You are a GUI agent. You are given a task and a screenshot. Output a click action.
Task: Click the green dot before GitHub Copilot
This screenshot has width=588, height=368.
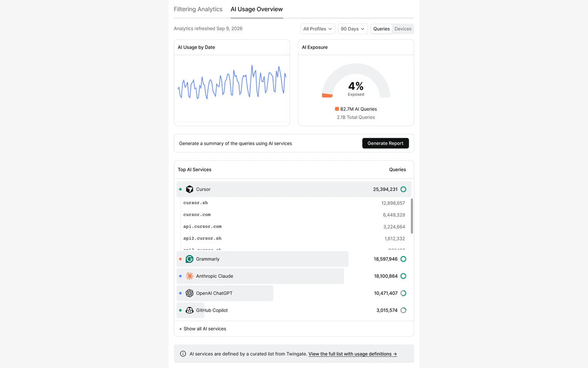[x=180, y=311]
